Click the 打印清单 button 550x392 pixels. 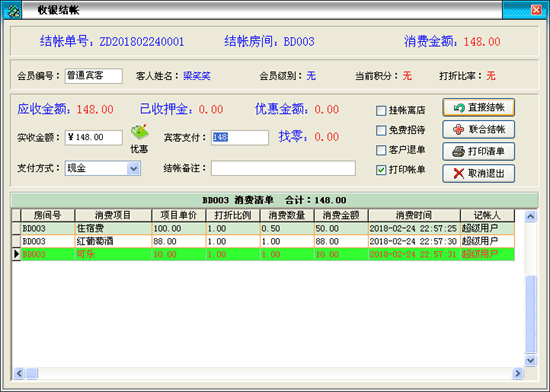479,152
